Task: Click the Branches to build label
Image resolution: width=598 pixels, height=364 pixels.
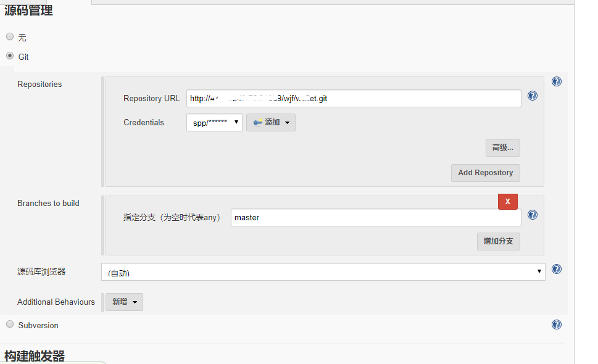Action: pyautogui.click(x=48, y=203)
